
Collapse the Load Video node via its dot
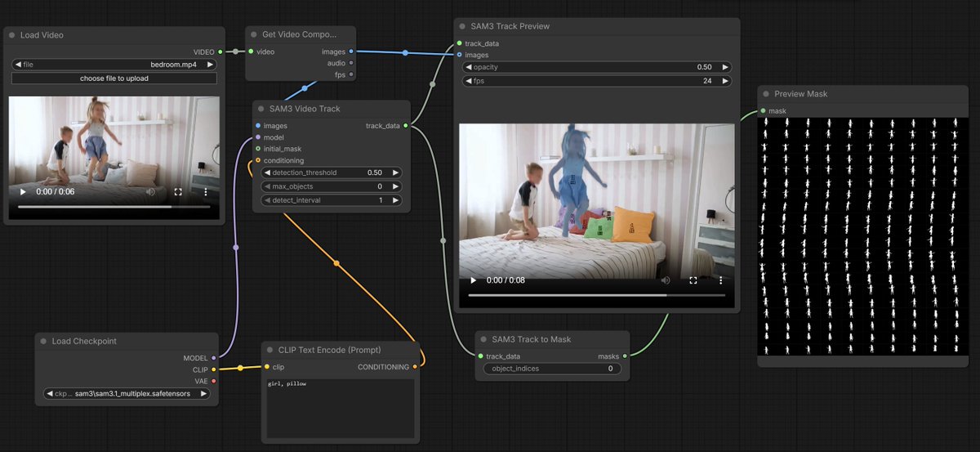11,35
